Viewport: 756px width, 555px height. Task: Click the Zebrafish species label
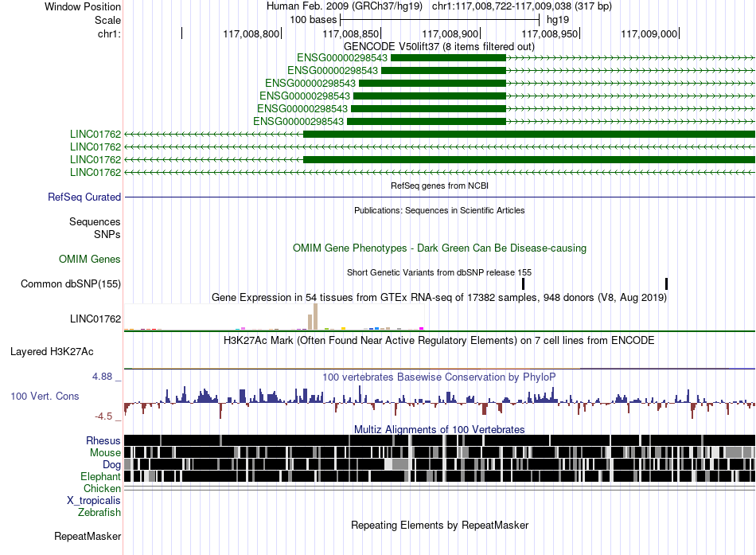point(99,513)
